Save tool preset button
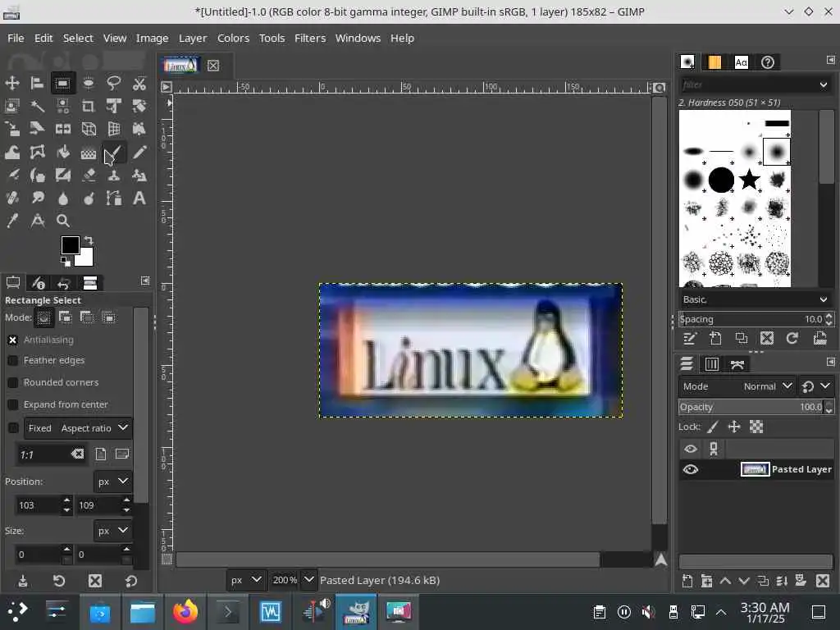840x630 pixels. (23, 581)
